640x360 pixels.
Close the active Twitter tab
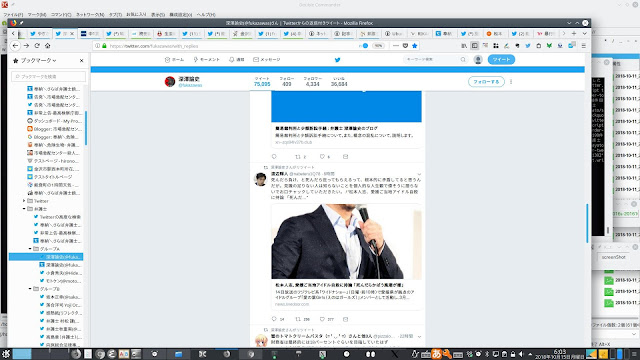(72, 33)
